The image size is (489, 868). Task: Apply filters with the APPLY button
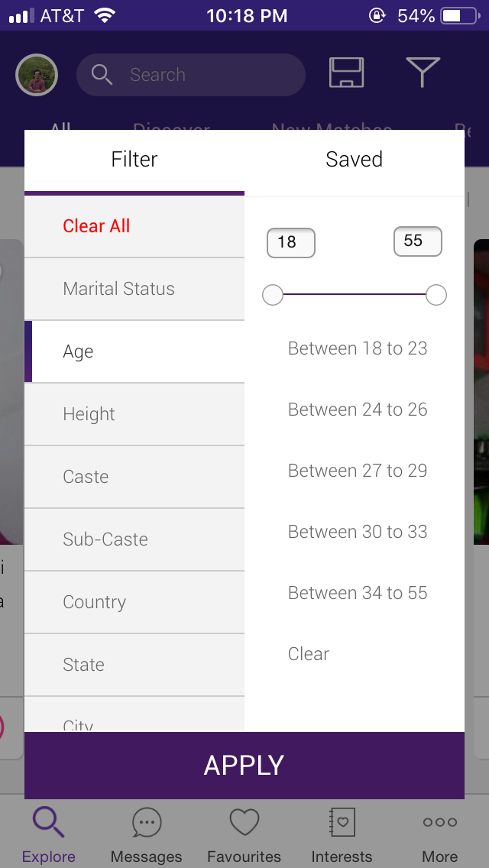[x=244, y=765]
